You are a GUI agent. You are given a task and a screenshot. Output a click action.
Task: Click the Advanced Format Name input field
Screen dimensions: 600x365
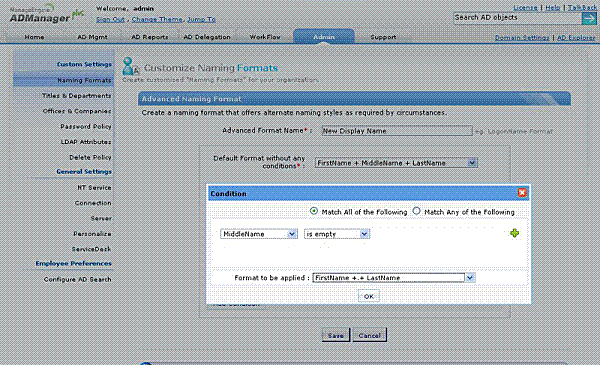click(x=397, y=131)
